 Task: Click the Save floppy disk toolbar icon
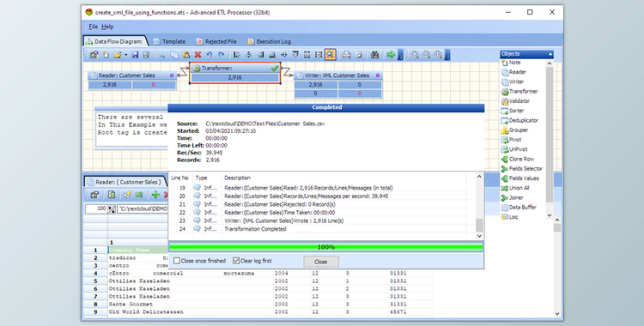click(135, 55)
